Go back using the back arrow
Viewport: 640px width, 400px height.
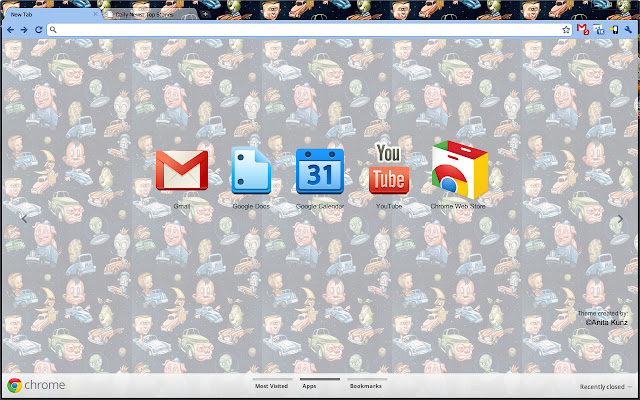(x=11, y=30)
